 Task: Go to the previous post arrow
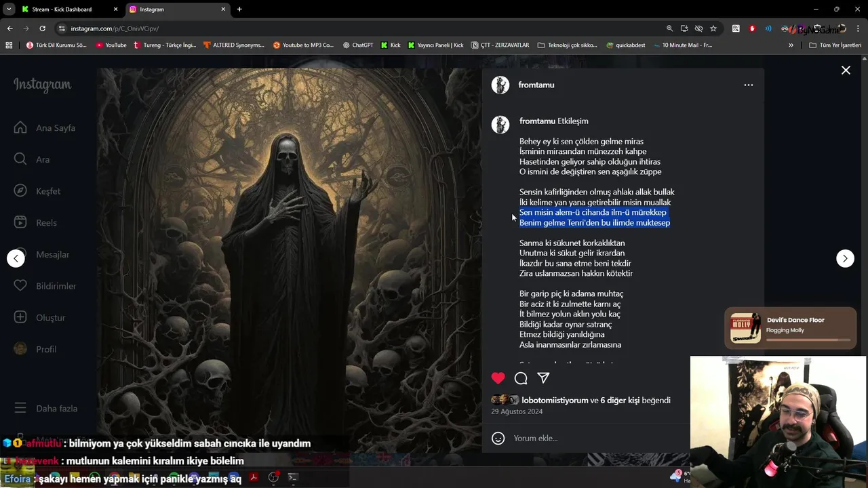pos(16,258)
